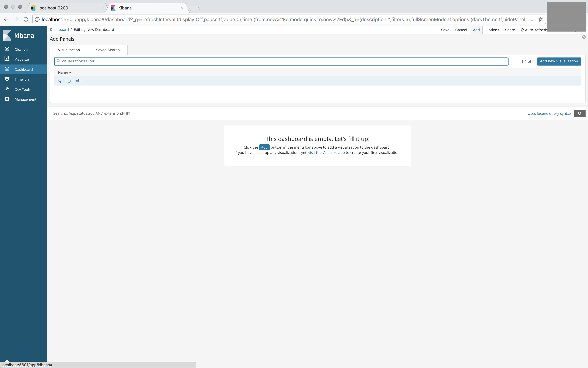The width and height of the screenshot is (588, 368).
Task: Open the Visualize bar chart icon
Action: (7, 59)
